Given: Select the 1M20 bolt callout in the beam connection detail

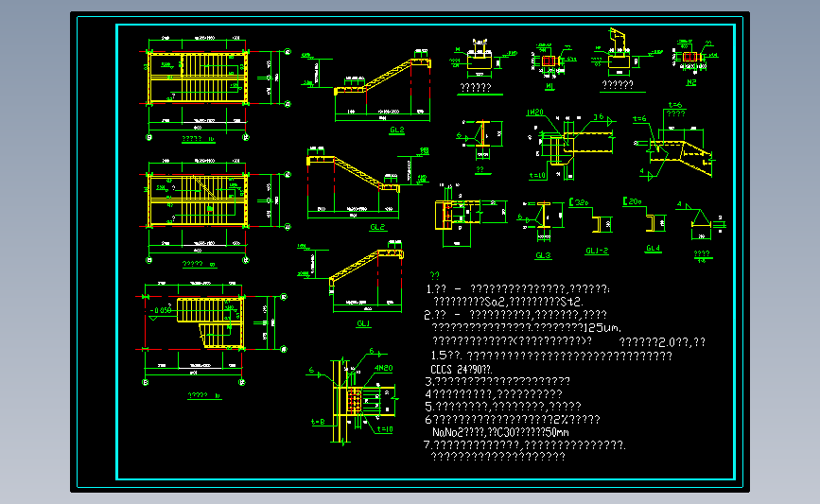Looking at the screenshot, I should (535, 112).
